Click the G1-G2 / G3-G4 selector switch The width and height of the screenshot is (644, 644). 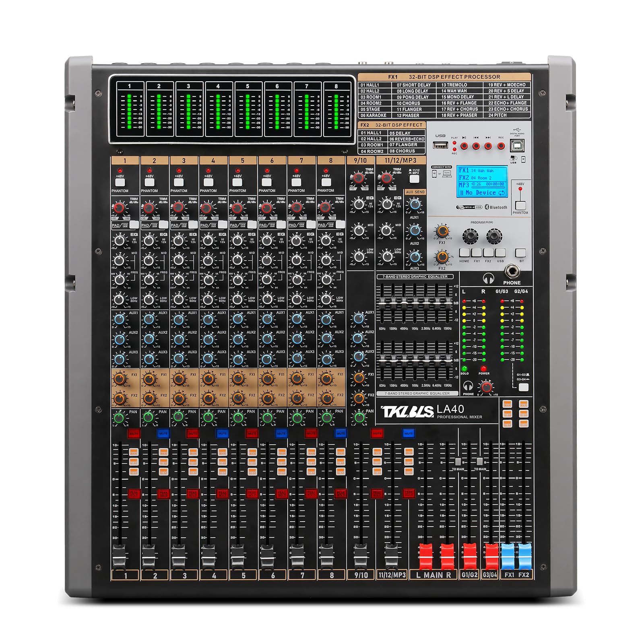pos(524,387)
